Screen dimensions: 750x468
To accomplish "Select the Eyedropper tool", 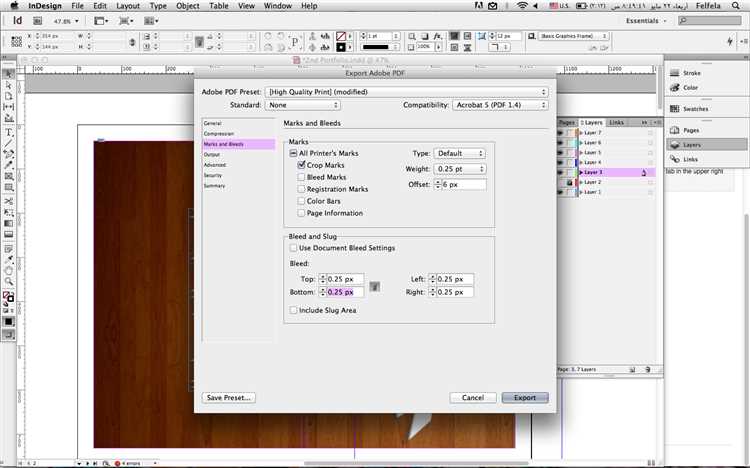I will pyautogui.click(x=9, y=260).
